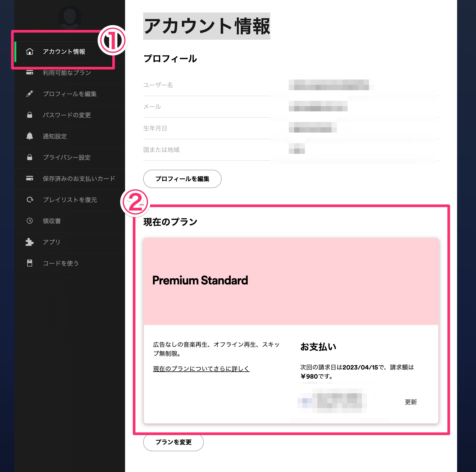476x472 pixels.
Task: Click the lock icon for プライバシー設定
Action: (x=30, y=157)
